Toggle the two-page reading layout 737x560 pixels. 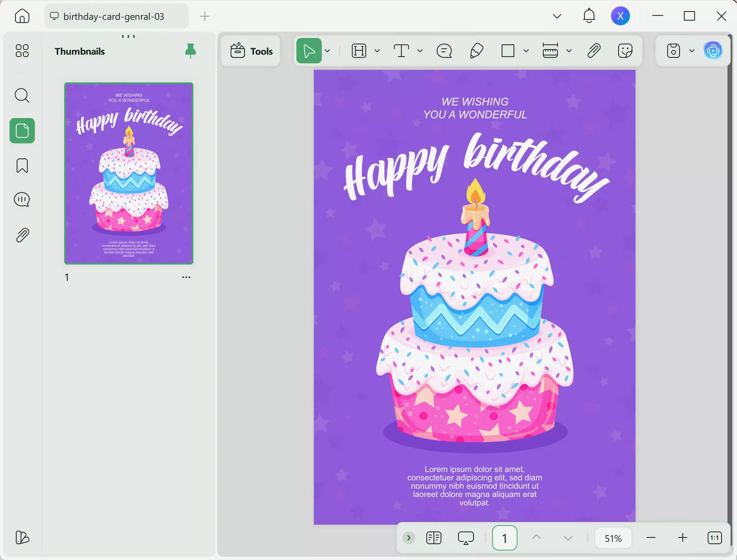(434, 538)
